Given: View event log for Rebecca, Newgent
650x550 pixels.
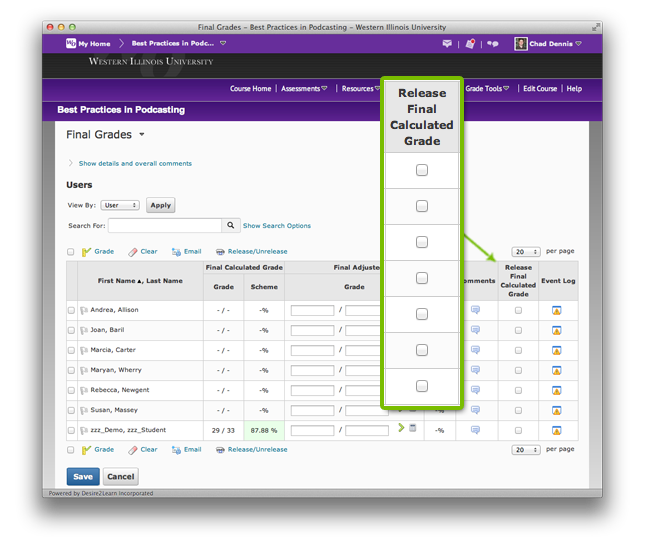Looking at the screenshot, I should 557,390.
